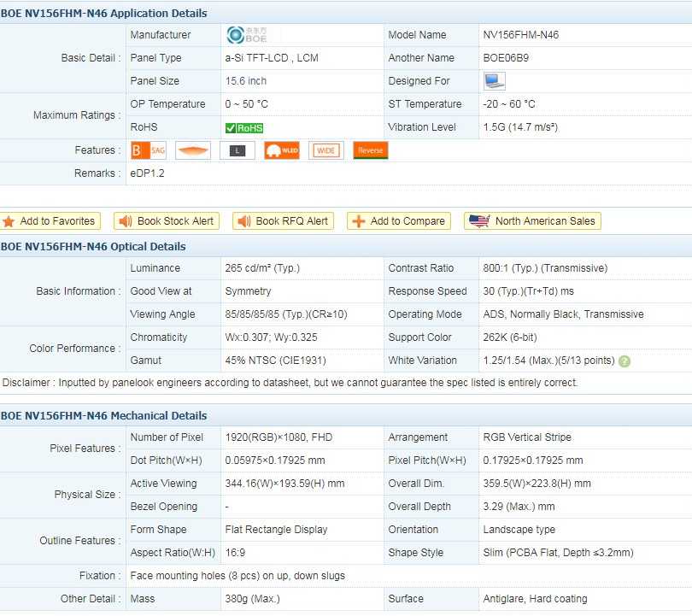This screenshot has width=692, height=616.
Task: Click the contrast ratio value 800:1 (Typ.) (Transmissive)
Action: pyautogui.click(x=545, y=268)
